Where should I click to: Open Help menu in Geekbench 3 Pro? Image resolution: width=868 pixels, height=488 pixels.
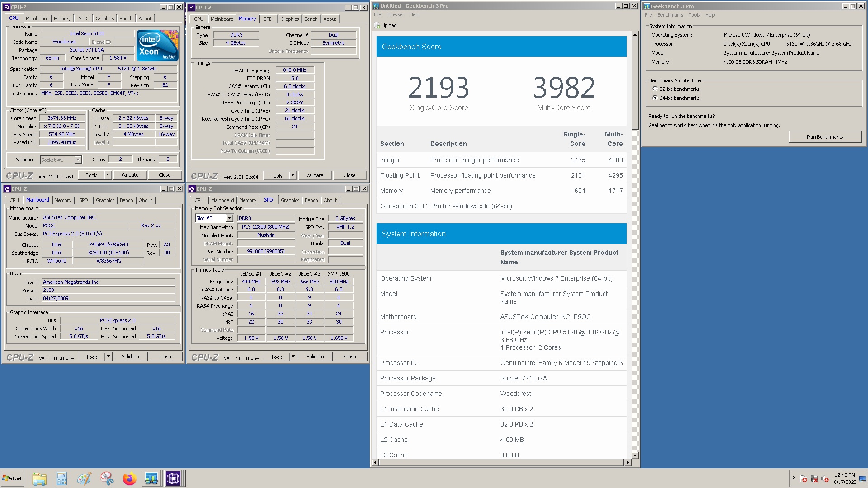(710, 15)
